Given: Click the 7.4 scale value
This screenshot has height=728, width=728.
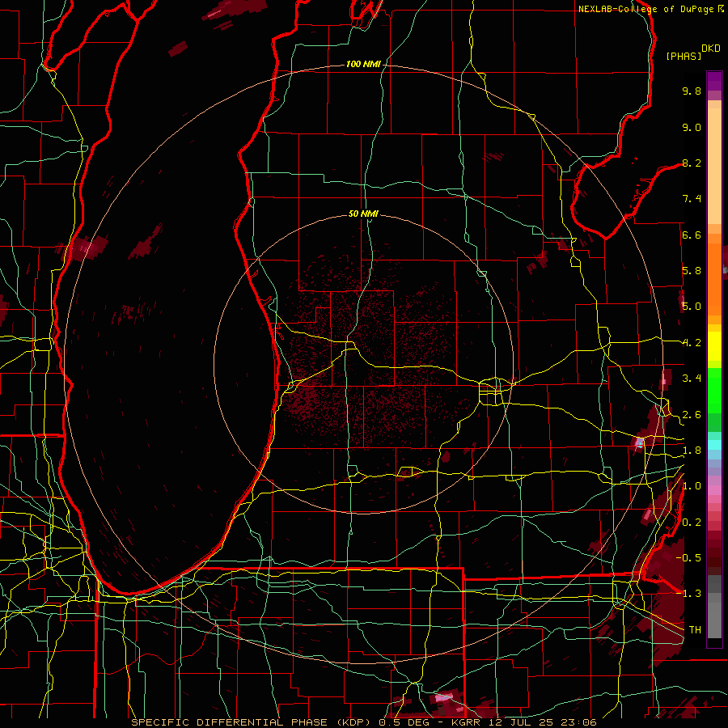Looking at the screenshot, I should pos(692,199).
